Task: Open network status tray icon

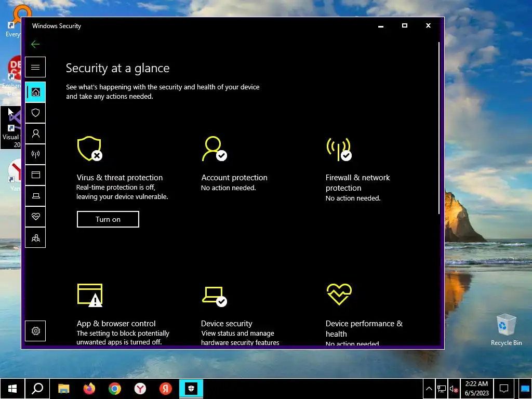Action: tap(442, 389)
